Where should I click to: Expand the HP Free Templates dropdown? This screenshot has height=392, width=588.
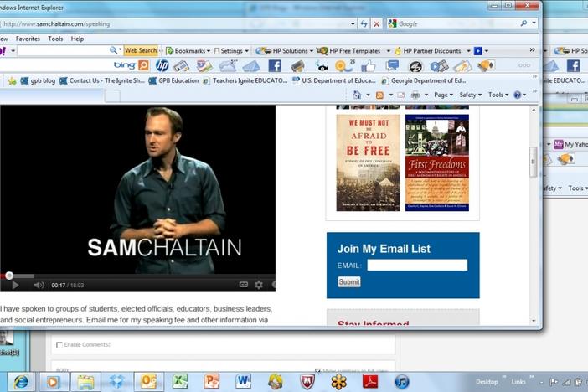[388, 50]
